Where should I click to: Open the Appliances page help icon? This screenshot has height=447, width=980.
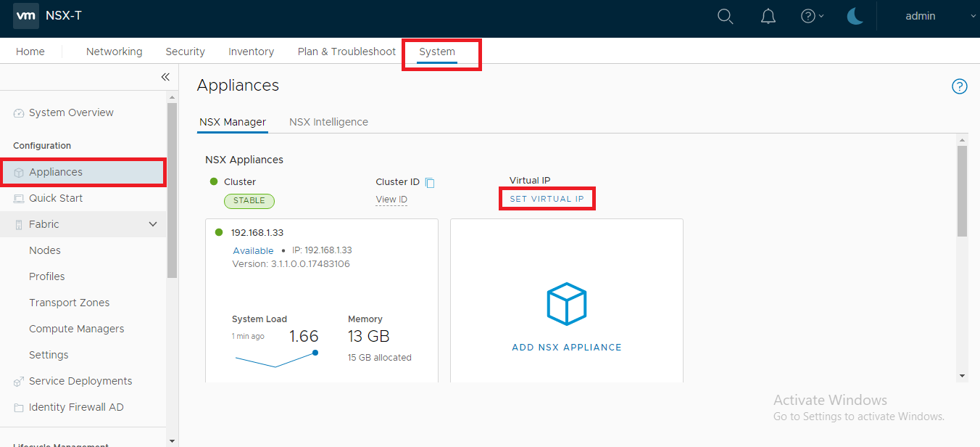pos(960,86)
